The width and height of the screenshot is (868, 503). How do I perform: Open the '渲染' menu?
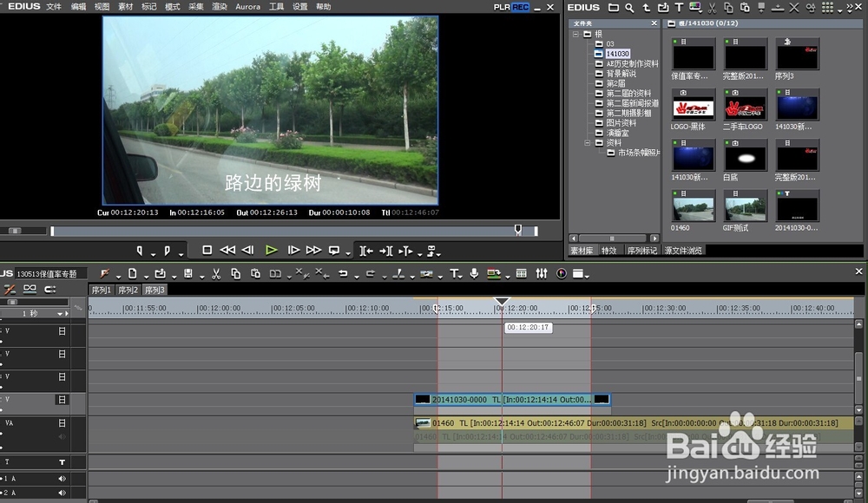[x=220, y=7]
